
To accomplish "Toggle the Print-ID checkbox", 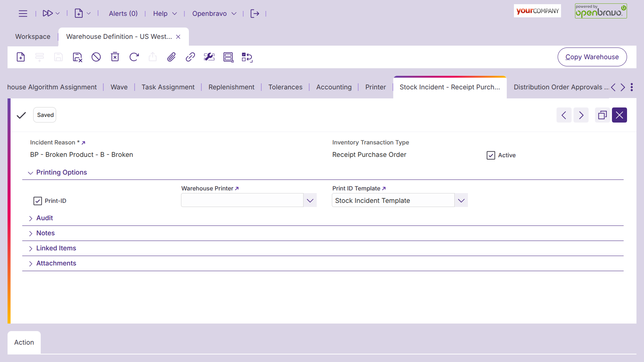I will coord(38,201).
